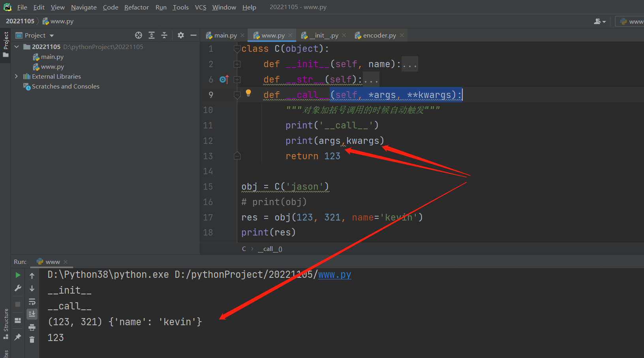Click the PyCharm logo icon

tap(7, 7)
